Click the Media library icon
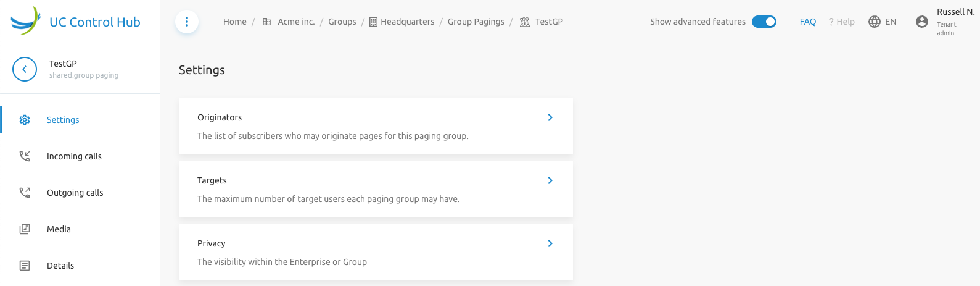 click(x=25, y=229)
